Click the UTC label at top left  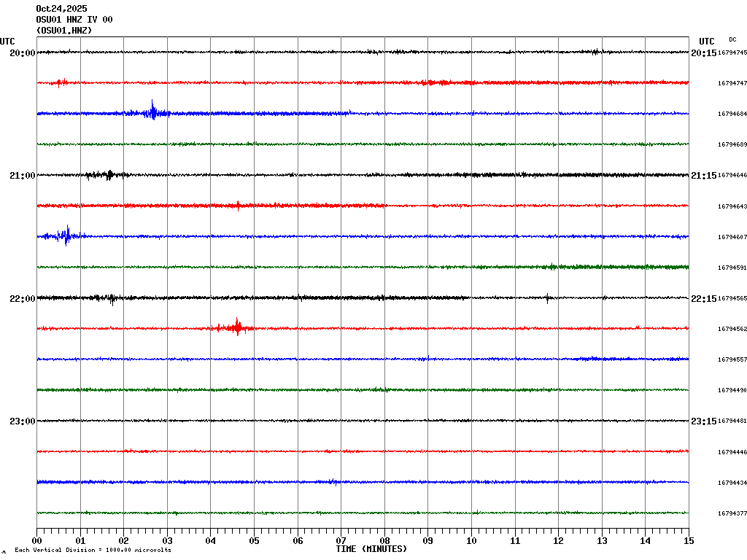[x=7, y=42]
